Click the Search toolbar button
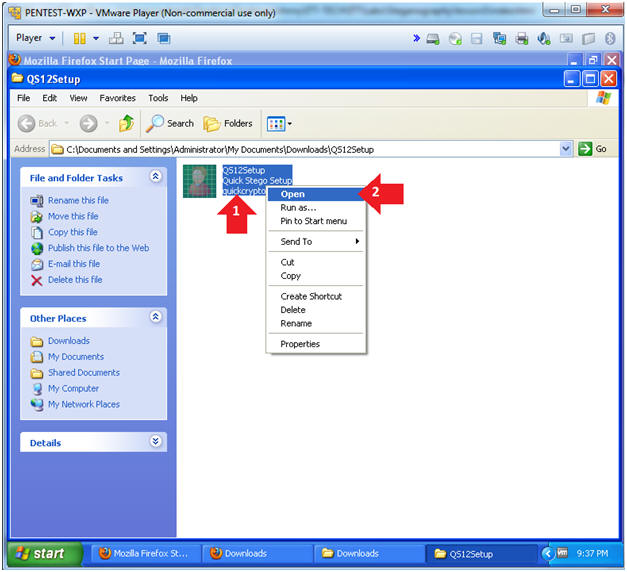 (x=170, y=124)
